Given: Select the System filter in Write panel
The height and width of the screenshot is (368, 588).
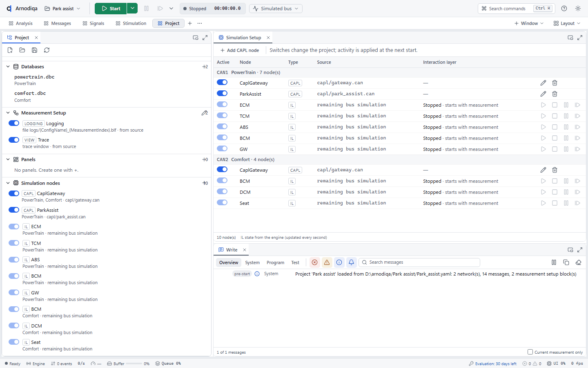Looking at the screenshot, I should tap(252, 263).
